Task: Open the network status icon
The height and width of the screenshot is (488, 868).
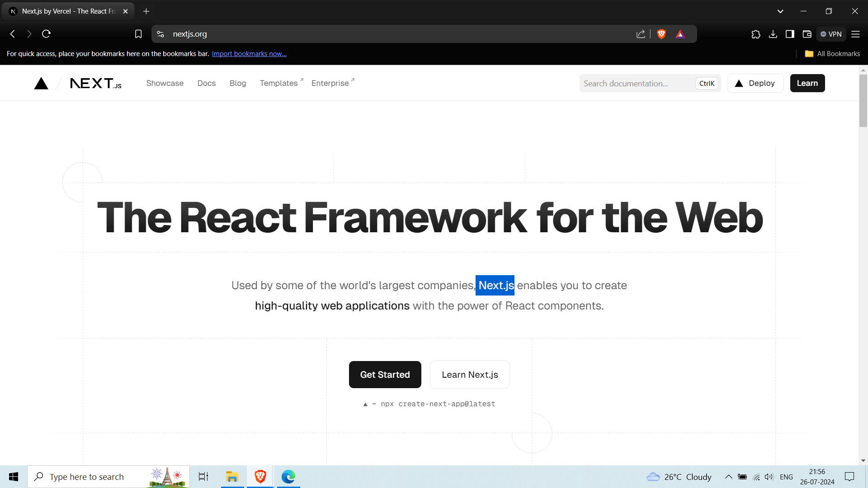Action: tap(756, 477)
